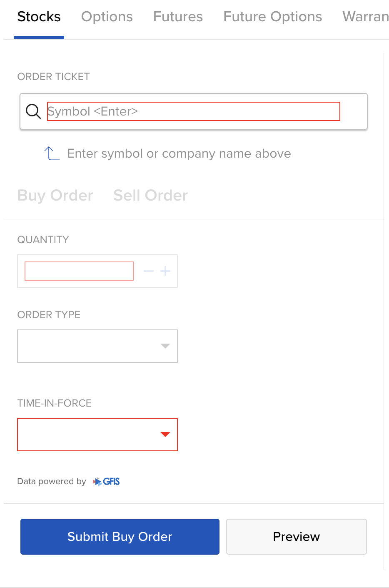389x588 pixels.
Task: Toggle to Sell Order
Action: click(x=150, y=196)
